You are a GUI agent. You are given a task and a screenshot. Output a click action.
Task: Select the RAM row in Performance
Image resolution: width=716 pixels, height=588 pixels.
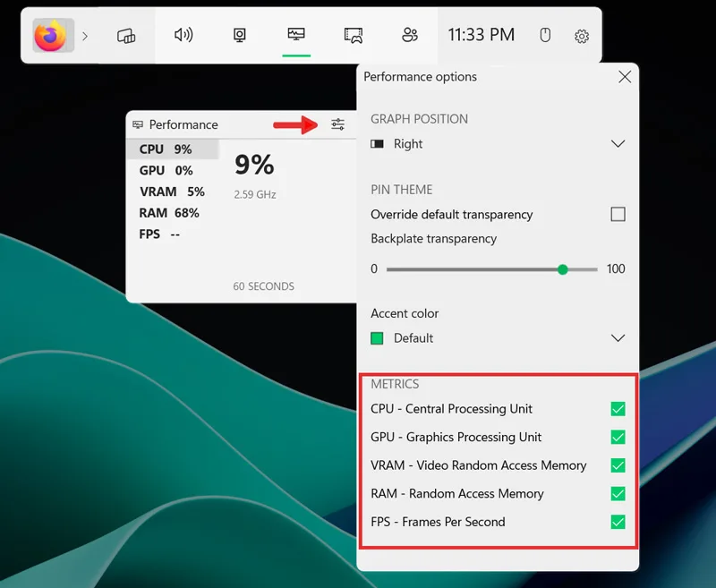click(173, 213)
